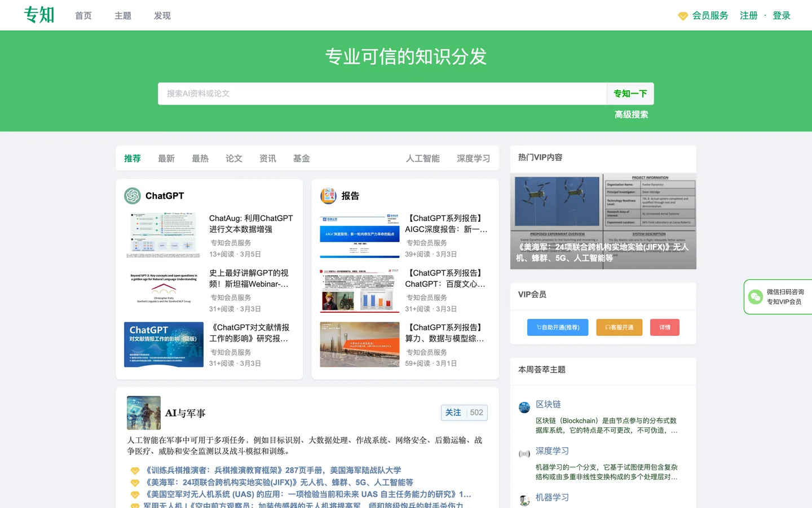Click the 59+阅读 · 3月1日 text
This screenshot has width=812, height=508.
[x=431, y=364]
